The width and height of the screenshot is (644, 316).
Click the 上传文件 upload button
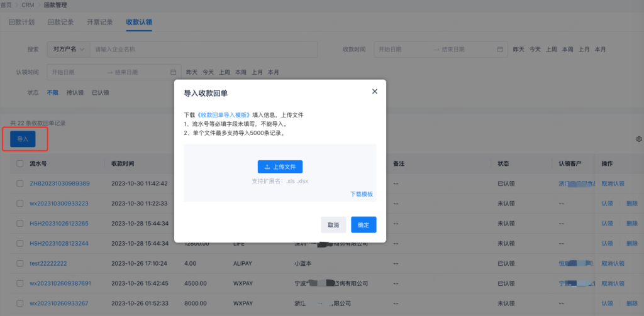pyautogui.click(x=280, y=166)
